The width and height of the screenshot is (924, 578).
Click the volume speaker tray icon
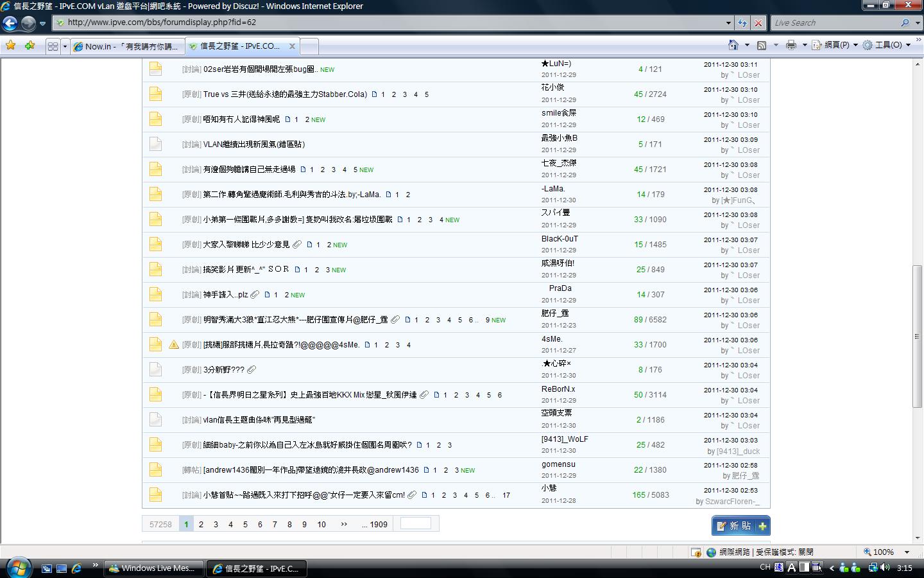[x=885, y=568]
